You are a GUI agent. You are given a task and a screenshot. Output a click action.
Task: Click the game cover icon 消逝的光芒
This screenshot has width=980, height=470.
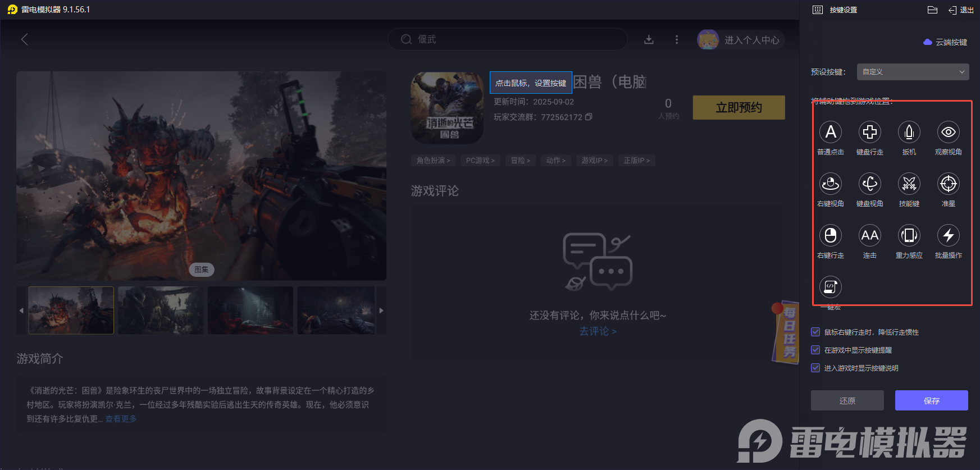(x=447, y=108)
